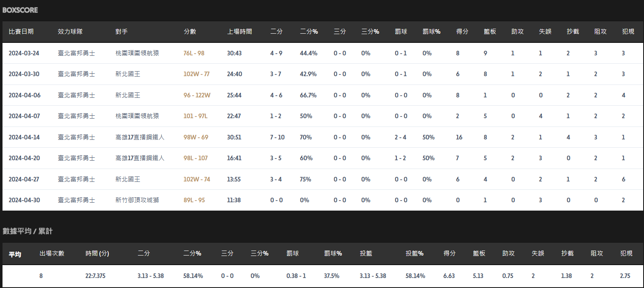Open 桃園璞園領航猿 opponent link for 2024-03-24
Image resolution: width=644 pixels, height=288 pixels.
pos(137,53)
